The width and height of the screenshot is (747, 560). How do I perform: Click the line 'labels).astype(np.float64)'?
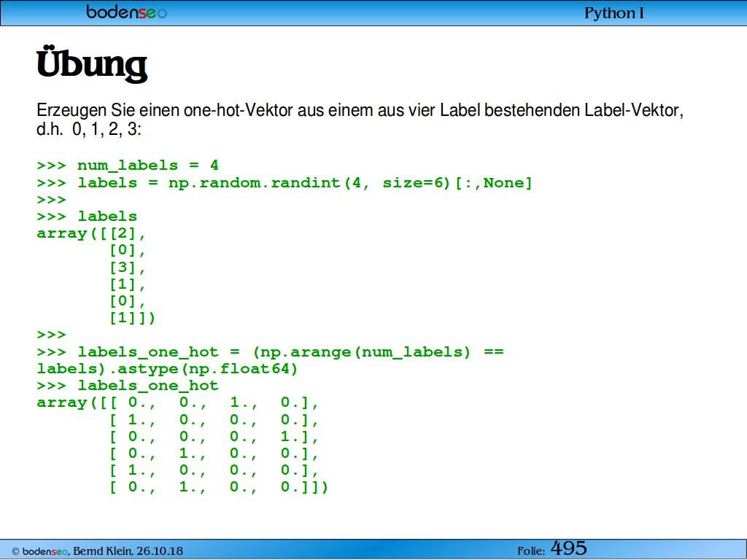pos(167,368)
